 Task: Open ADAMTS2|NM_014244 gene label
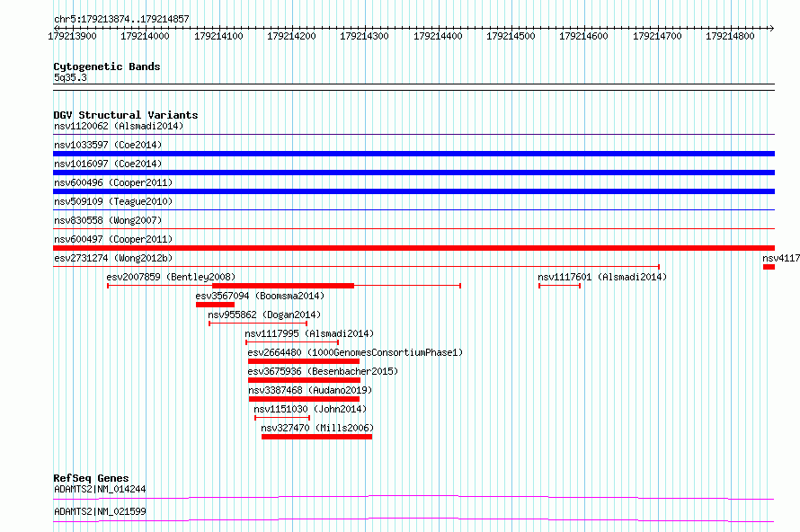(100, 489)
